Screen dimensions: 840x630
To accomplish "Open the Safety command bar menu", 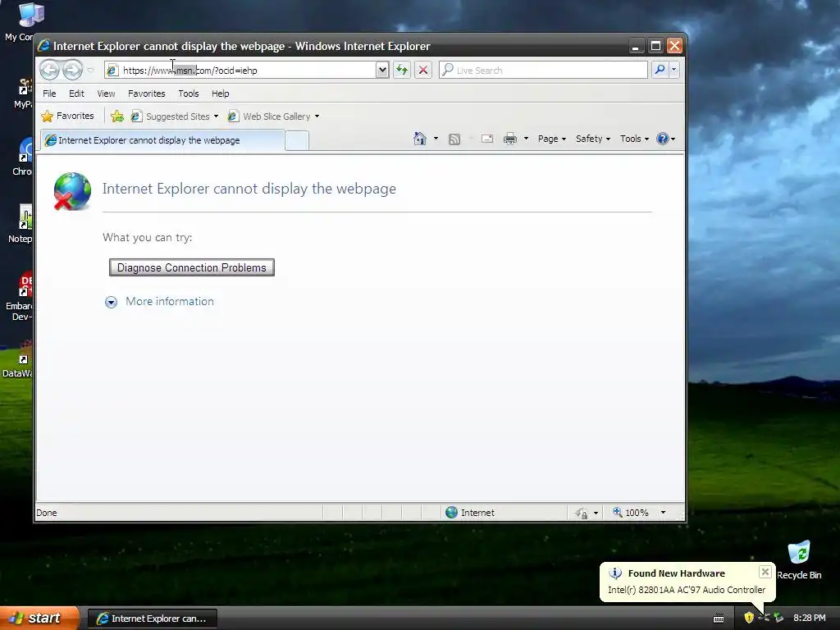I will click(x=593, y=139).
